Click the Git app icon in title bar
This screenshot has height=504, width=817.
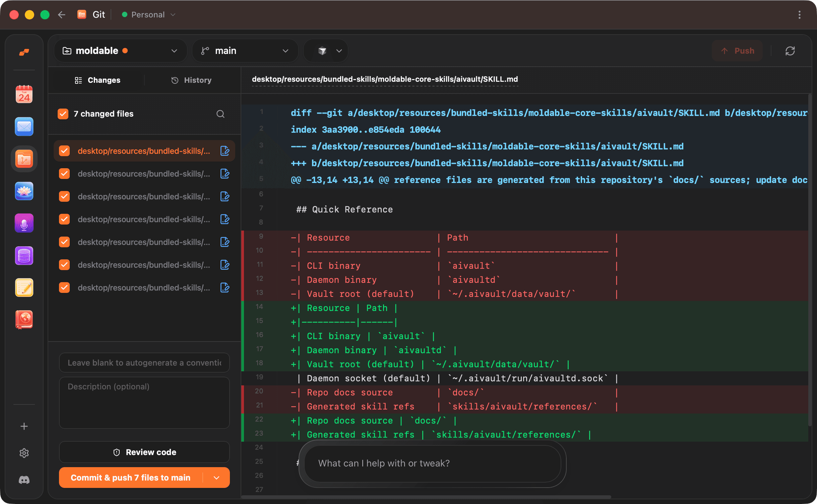click(81, 15)
